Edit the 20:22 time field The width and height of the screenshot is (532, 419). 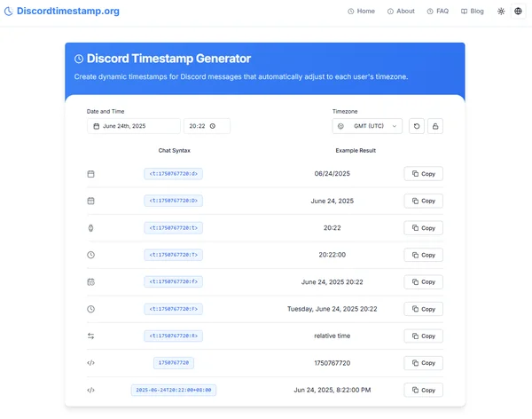coord(207,126)
